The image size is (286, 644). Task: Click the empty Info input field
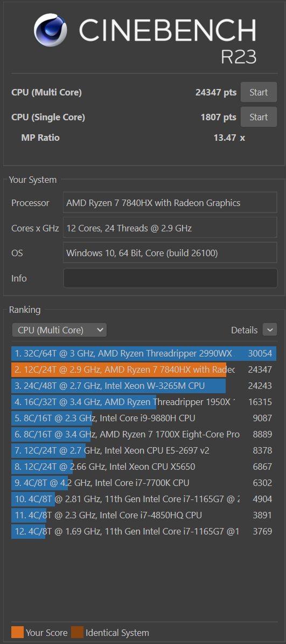click(170, 278)
